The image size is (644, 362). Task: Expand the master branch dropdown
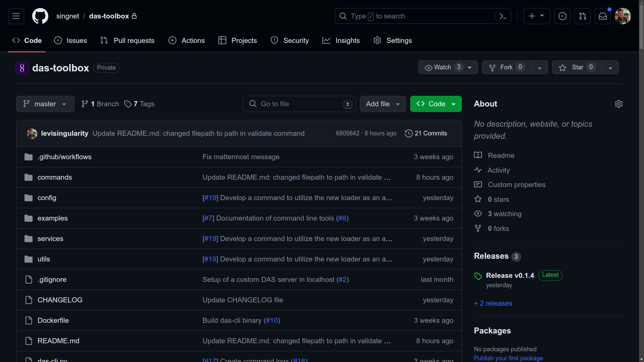(45, 104)
